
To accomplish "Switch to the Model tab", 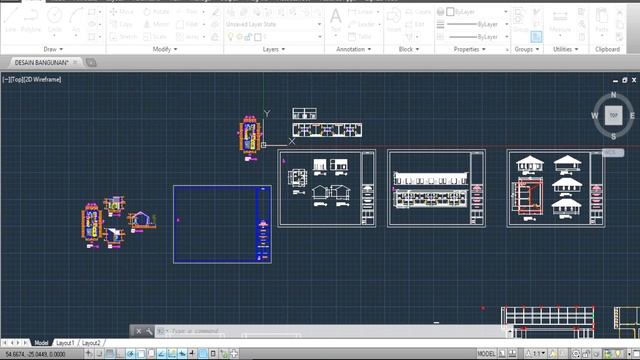I will 41,343.
